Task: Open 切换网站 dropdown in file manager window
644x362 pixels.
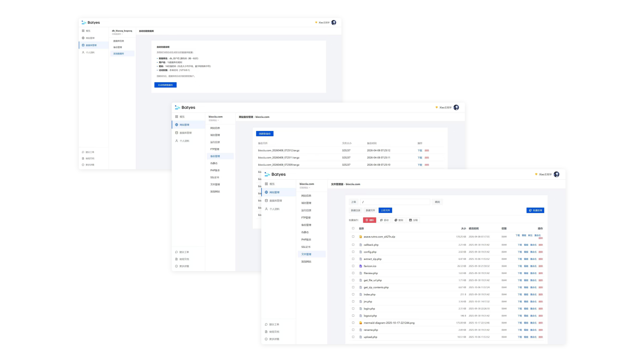Action: [305, 188]
